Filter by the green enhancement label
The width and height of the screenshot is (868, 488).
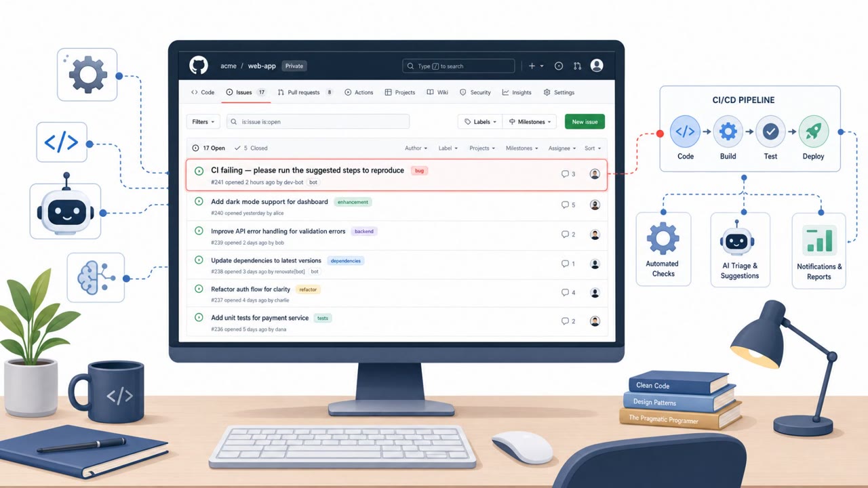353,202
